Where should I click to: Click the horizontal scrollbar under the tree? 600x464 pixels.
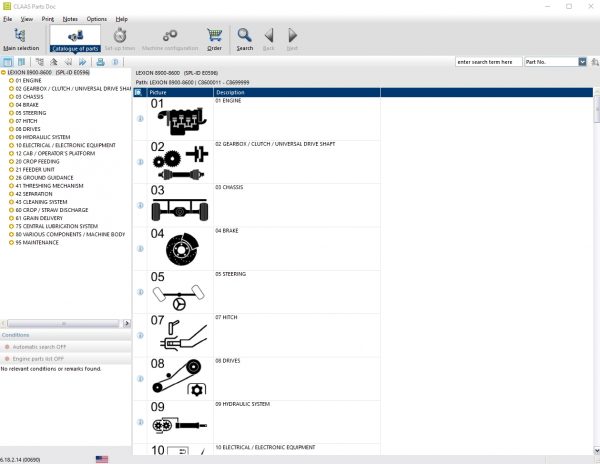coord(64,324)
